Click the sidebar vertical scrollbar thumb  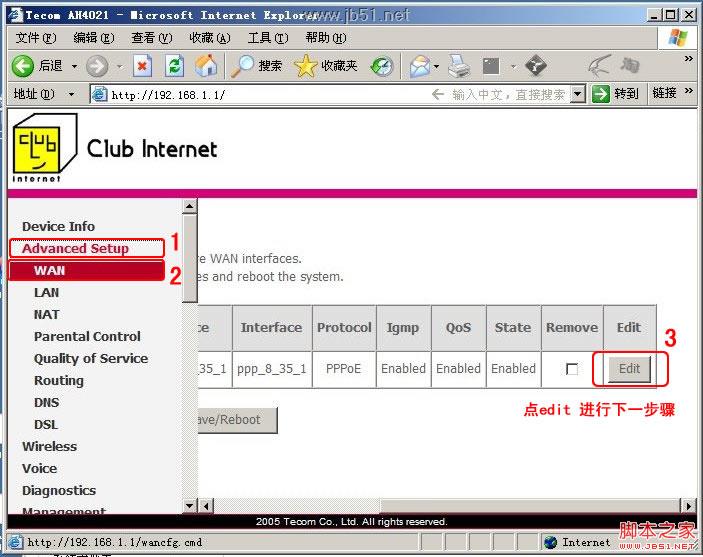click(x=190, y=258)
